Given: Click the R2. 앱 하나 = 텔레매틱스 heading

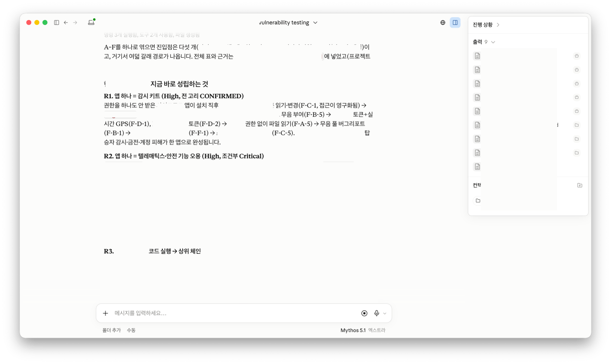Looking at the screenshot, I should pos(184,156).
